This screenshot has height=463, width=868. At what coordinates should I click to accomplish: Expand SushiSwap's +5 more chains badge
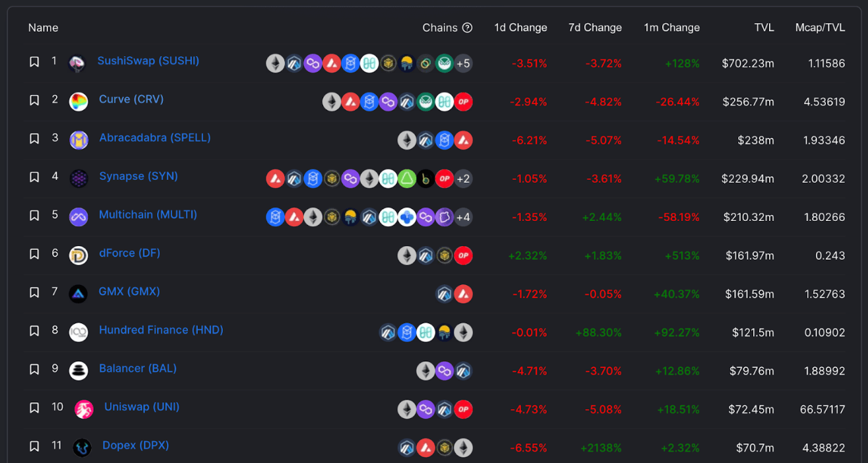point(463,63)
